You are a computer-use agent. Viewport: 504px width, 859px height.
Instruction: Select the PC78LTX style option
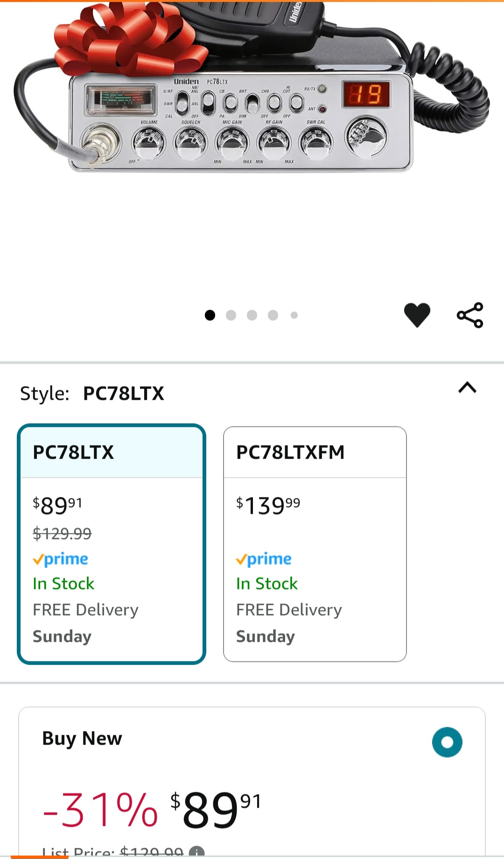[x=112, y=544]
